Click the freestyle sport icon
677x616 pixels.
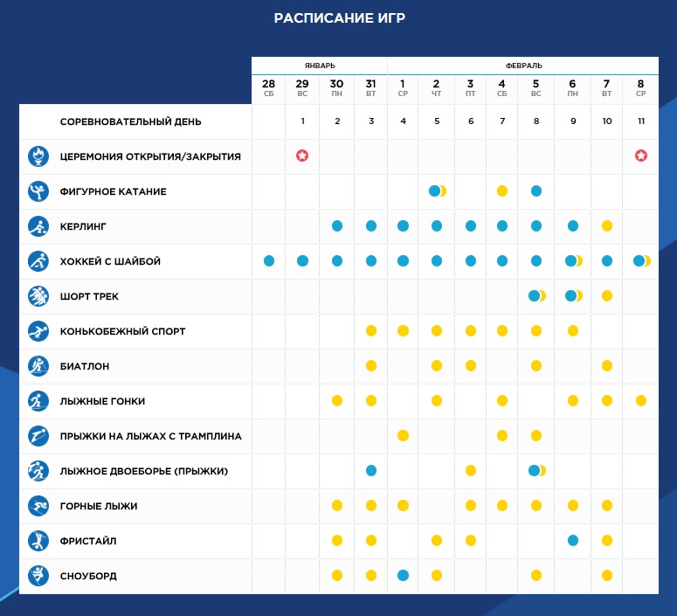tap(38, 541)
